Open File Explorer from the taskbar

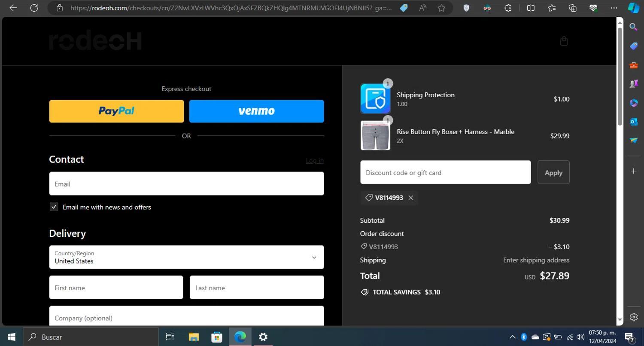(194, 337)
